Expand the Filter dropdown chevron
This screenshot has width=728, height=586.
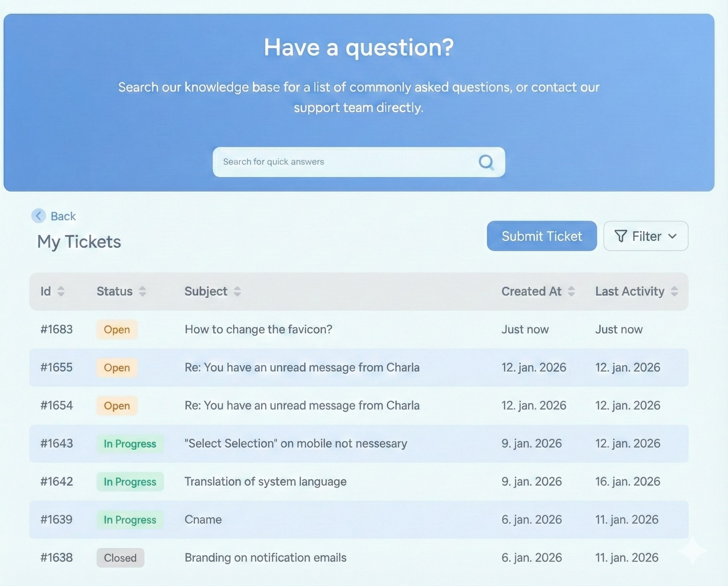(x=672, y=236)
